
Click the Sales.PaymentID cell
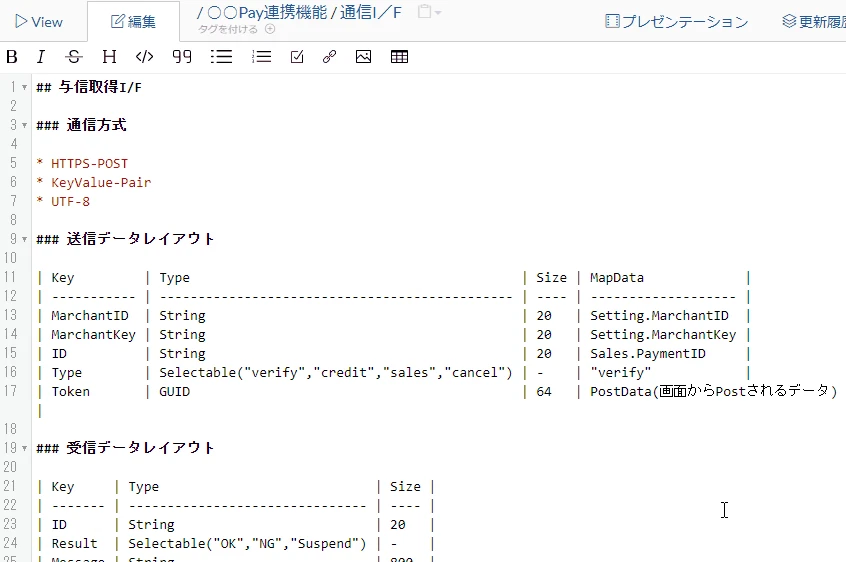click(x=647, y=354)
